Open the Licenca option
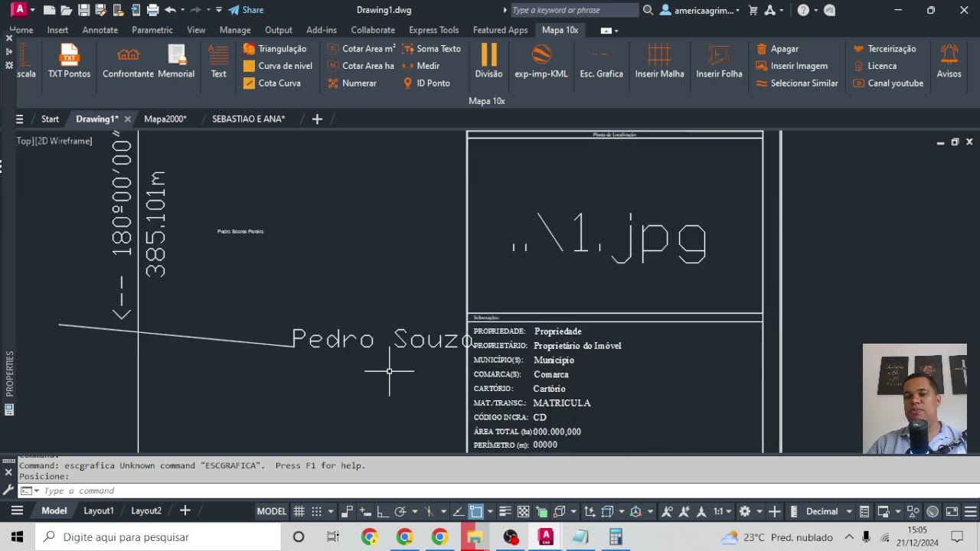Image resolution: width=980 pixels, height=551 pixels. tap(874, 66)
